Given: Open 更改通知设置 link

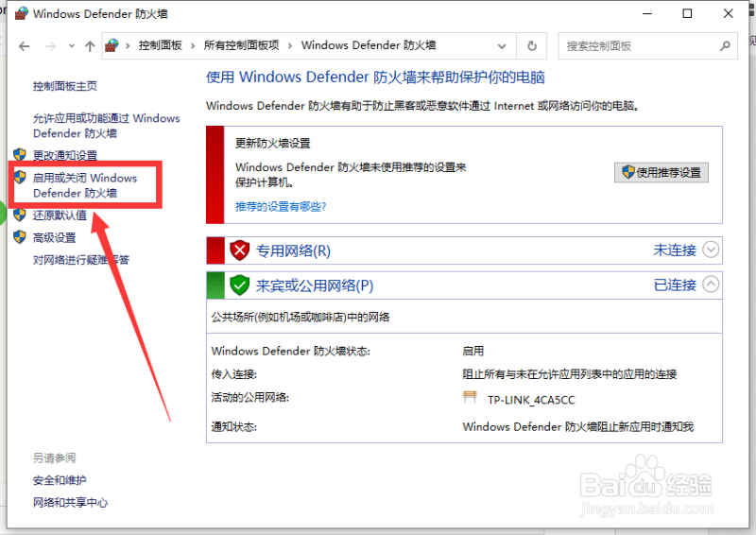Looking at the screenshot, I should coord(64,155).
